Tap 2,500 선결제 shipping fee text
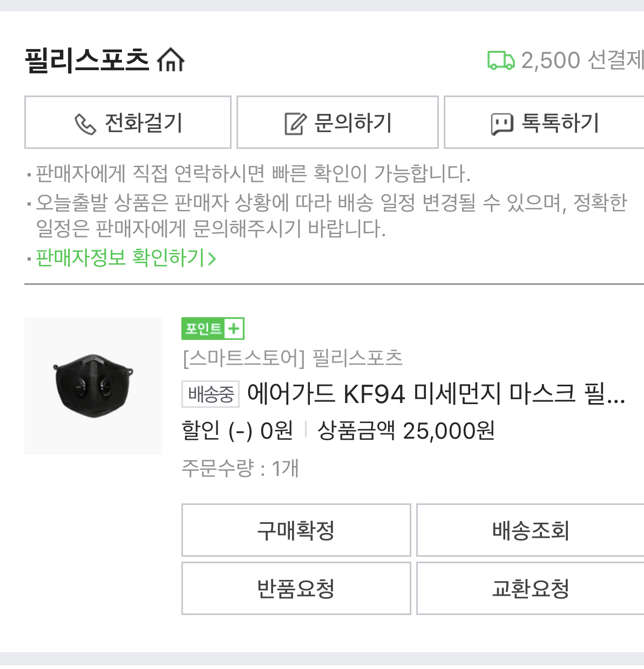This screenshot has width=644, height=669. point(582,60)
